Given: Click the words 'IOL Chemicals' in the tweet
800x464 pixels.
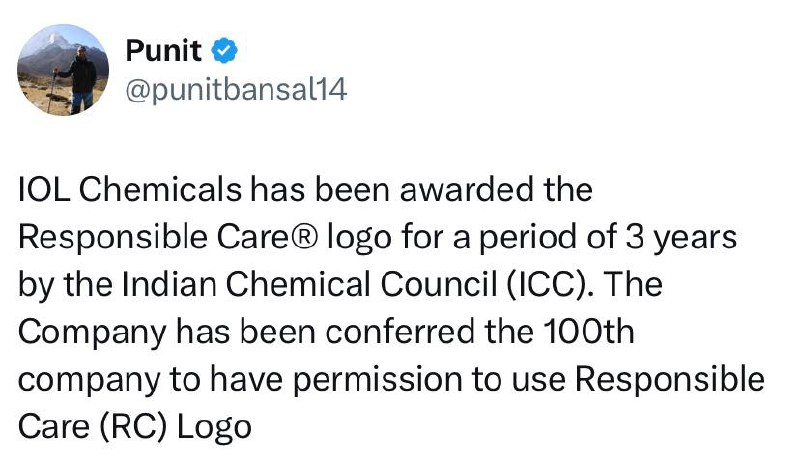Looking at the screenshot, I should pos(130,190).
